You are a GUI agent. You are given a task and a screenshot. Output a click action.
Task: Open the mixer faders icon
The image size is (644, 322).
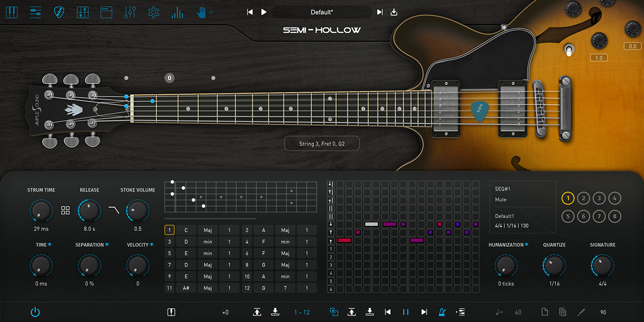130,12
